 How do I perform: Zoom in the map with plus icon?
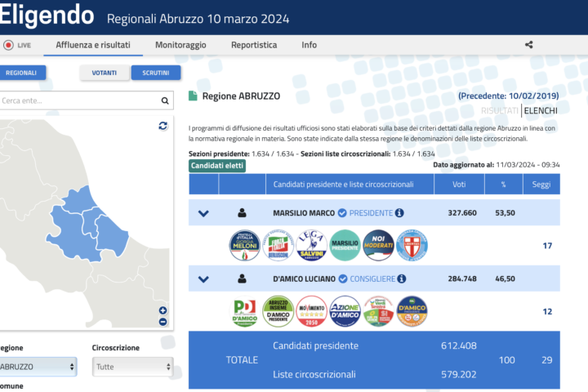click(163, 310)
